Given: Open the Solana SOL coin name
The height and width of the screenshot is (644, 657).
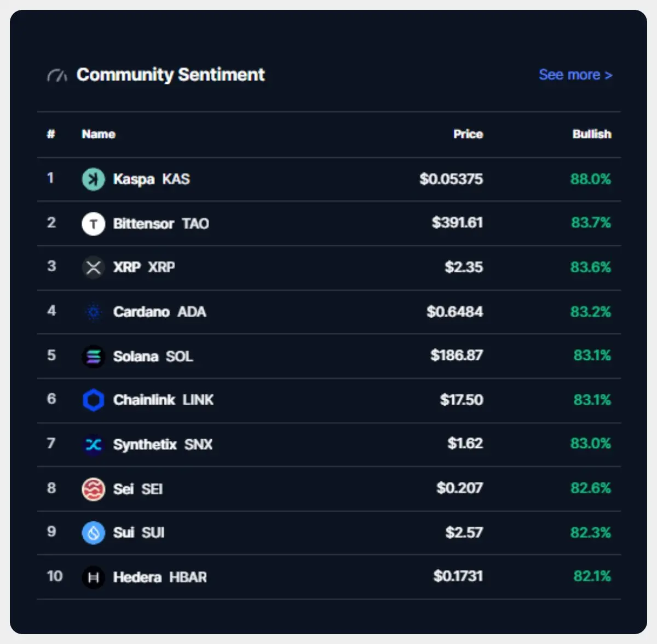Looking at the screenshot, I should 153,357.
